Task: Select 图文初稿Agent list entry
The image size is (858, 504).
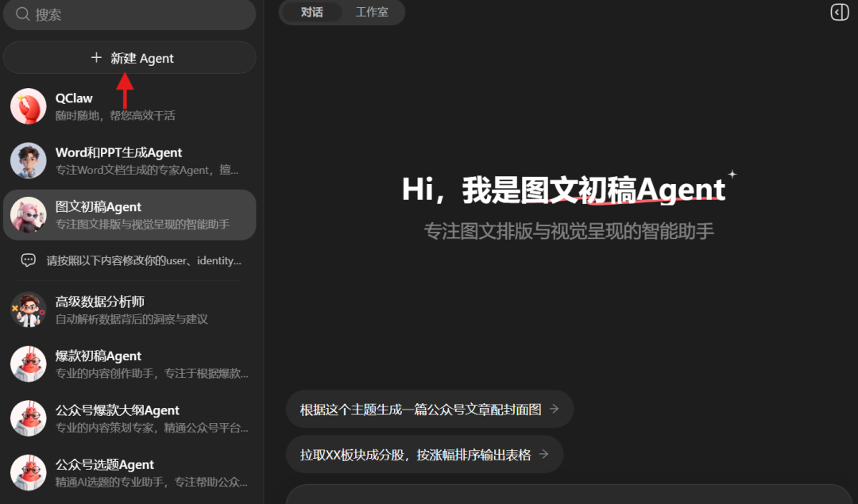Action: (129, 215)
